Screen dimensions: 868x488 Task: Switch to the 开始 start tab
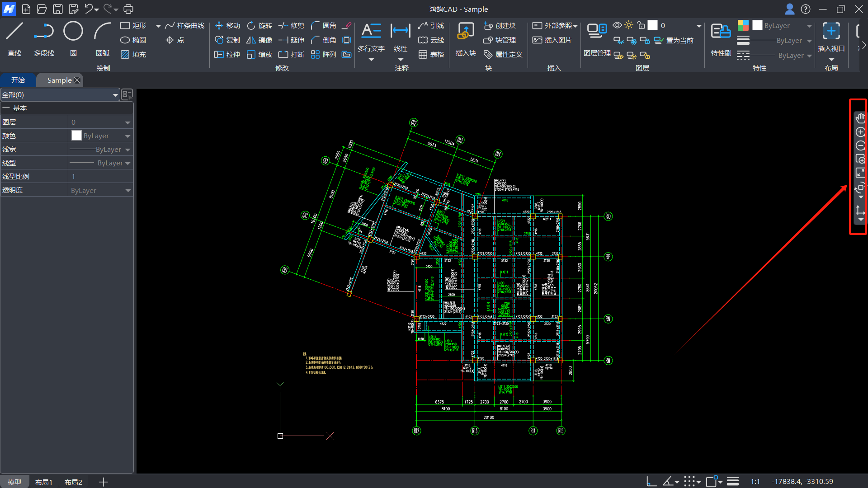coord(18,80)
